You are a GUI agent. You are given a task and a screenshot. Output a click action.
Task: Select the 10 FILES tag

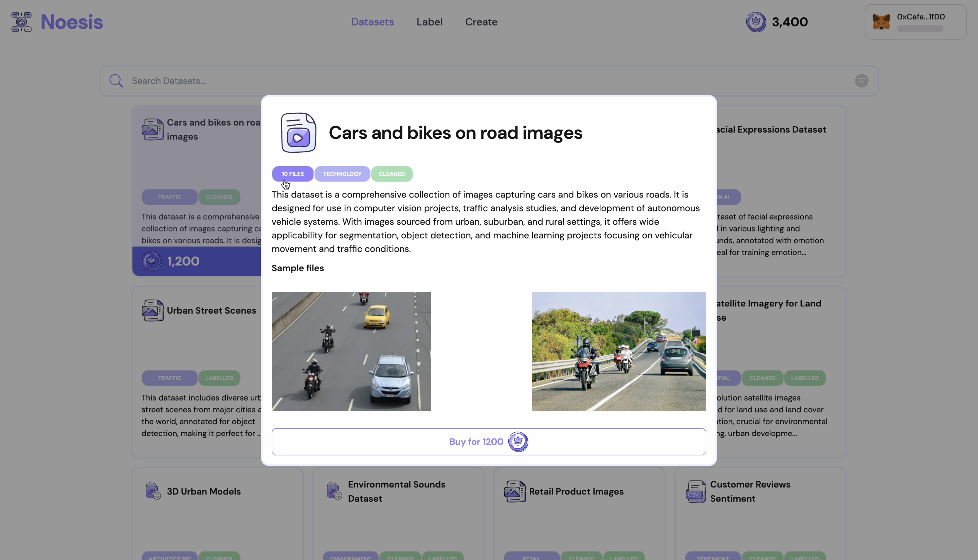tap(292, 174)
